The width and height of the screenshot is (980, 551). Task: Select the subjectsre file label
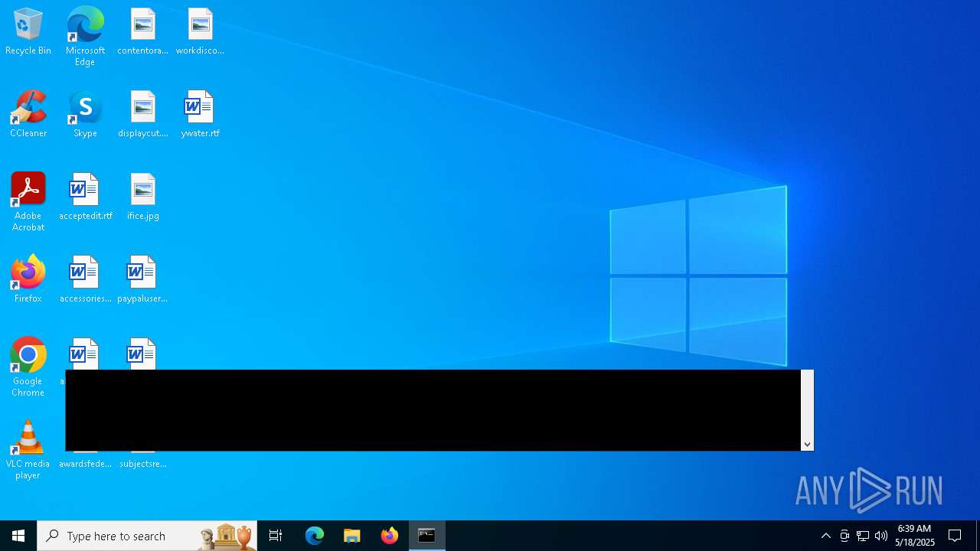point(142,464)
